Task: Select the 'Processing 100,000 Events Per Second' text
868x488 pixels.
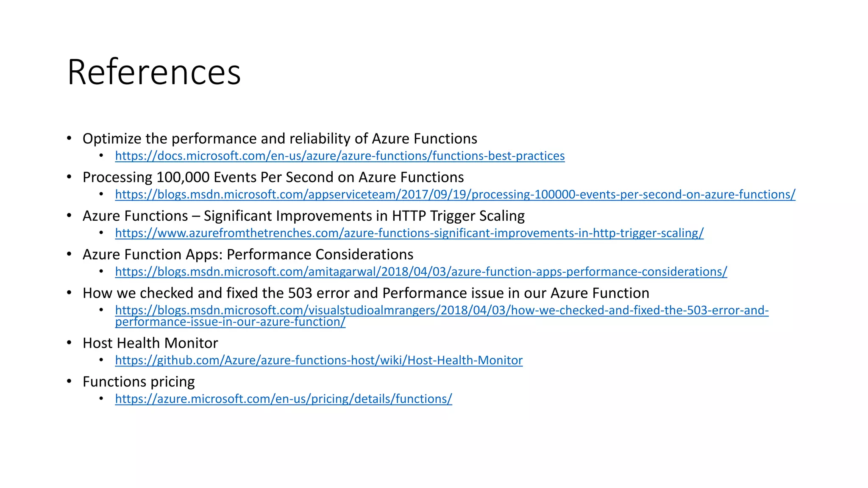Action: [273, 177]
